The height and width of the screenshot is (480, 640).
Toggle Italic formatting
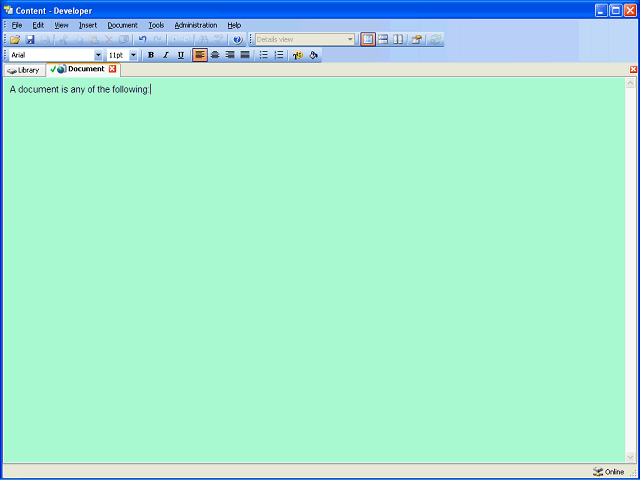coord(166,55)
